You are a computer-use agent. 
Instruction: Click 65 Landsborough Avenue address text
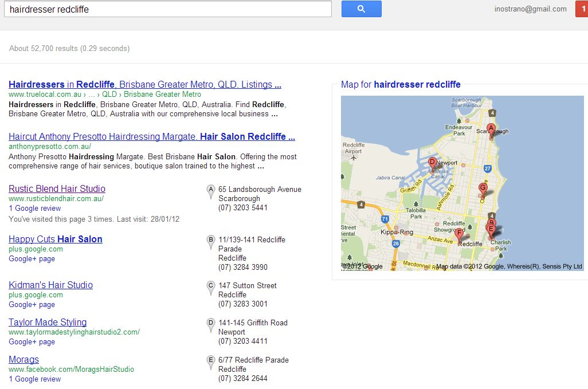[260, 189]
